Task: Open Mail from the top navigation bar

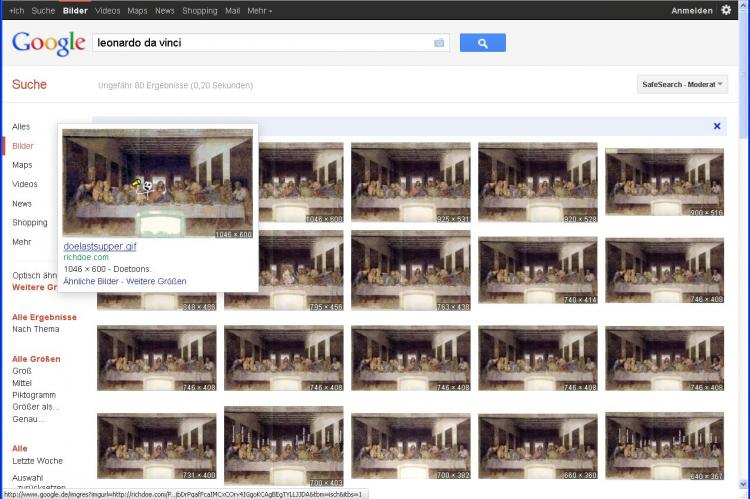Action: (232, 10)
